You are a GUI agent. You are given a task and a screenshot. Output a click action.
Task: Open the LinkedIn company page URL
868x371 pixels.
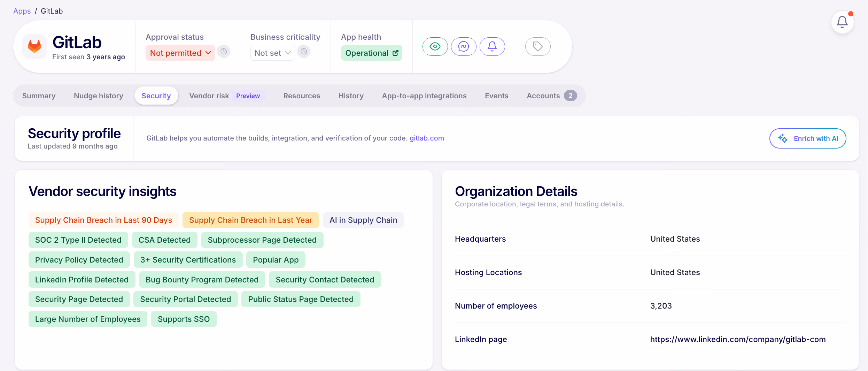pos(738,339)
